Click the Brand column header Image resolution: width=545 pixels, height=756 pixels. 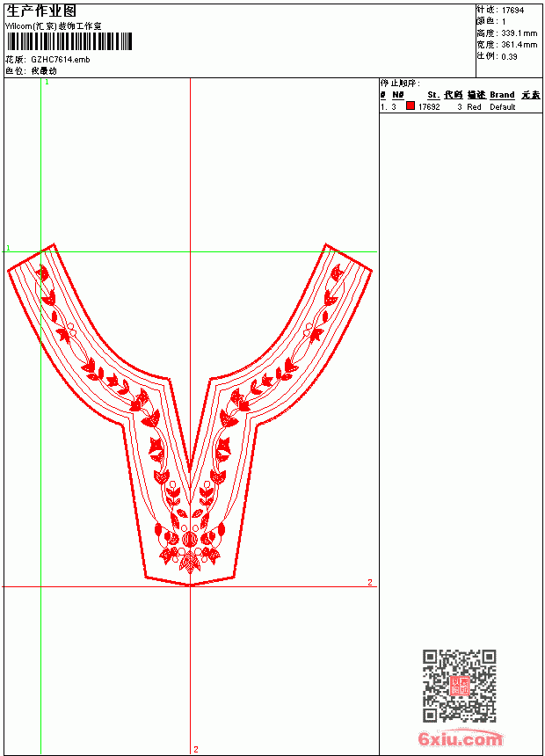[x=502, y=95]
